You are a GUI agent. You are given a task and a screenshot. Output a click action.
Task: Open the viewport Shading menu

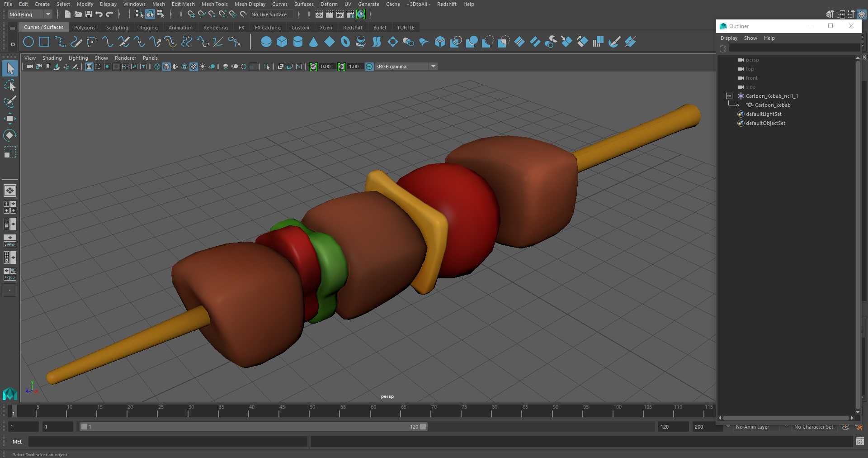click(x=52, y=58)
